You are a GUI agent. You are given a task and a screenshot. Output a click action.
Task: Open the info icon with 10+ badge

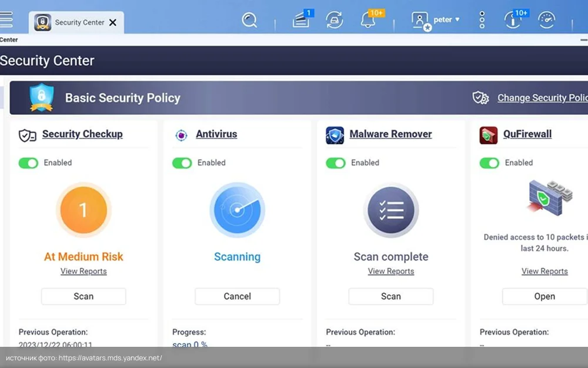pyautogui.click(x=513, y=20)
